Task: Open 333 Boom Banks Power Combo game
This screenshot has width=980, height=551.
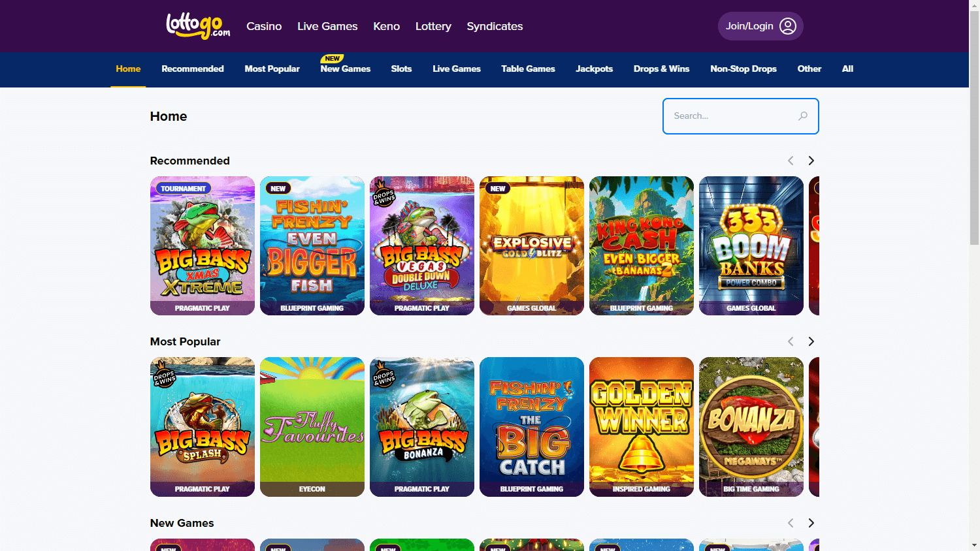Action: tap(751, 245)
